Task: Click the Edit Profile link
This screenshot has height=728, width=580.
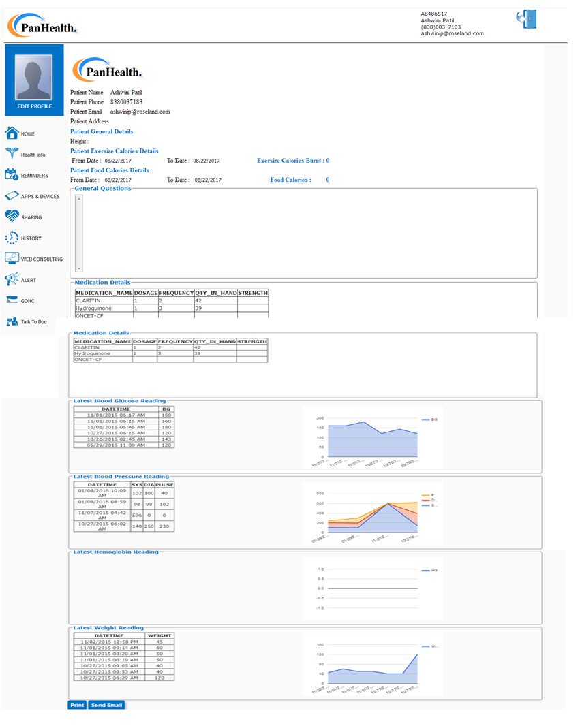Action: pos(34,106)
